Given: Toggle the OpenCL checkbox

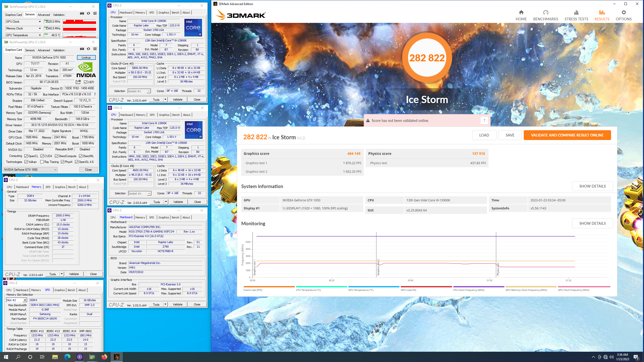Looking at the screenshot, I should [x=26, y=156].
